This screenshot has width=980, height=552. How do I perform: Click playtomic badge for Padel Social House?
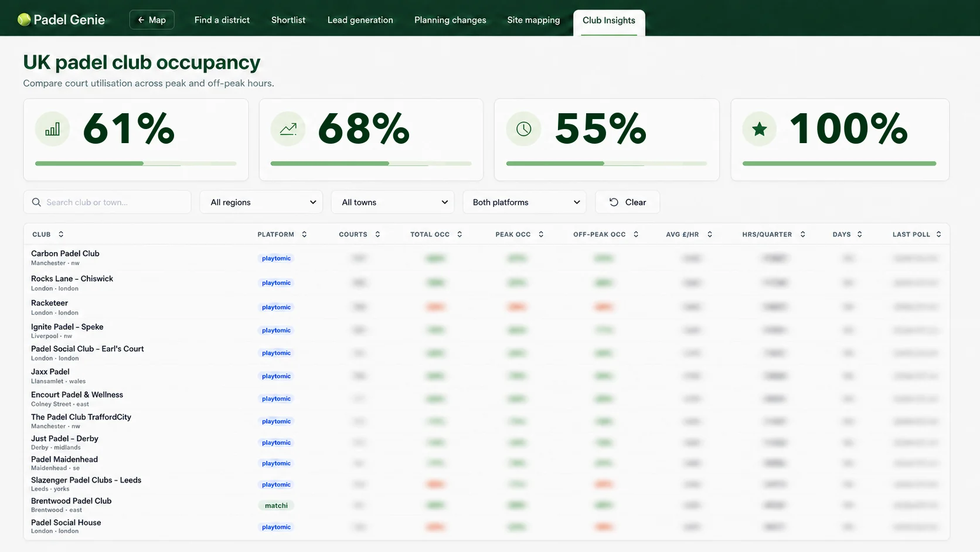pyautogui.click(x=276, y=527)
